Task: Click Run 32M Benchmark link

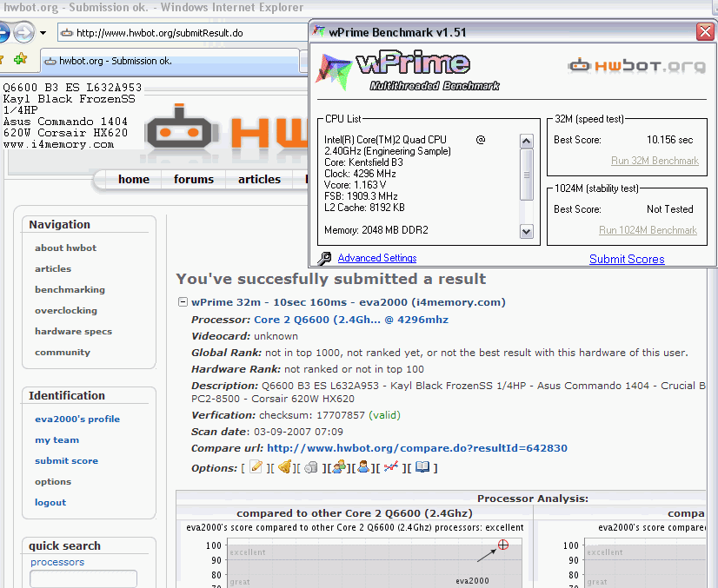Action: point(655,161)
